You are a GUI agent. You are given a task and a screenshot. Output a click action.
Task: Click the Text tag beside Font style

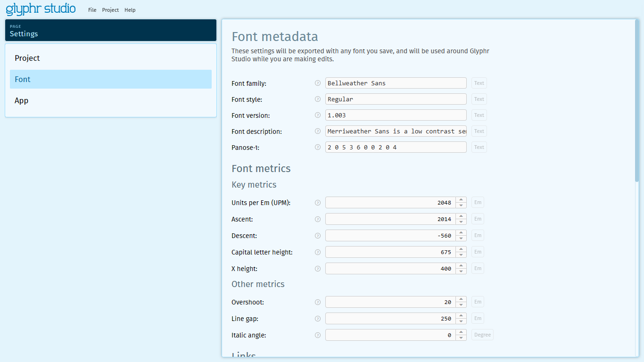(x=479, y=99)
